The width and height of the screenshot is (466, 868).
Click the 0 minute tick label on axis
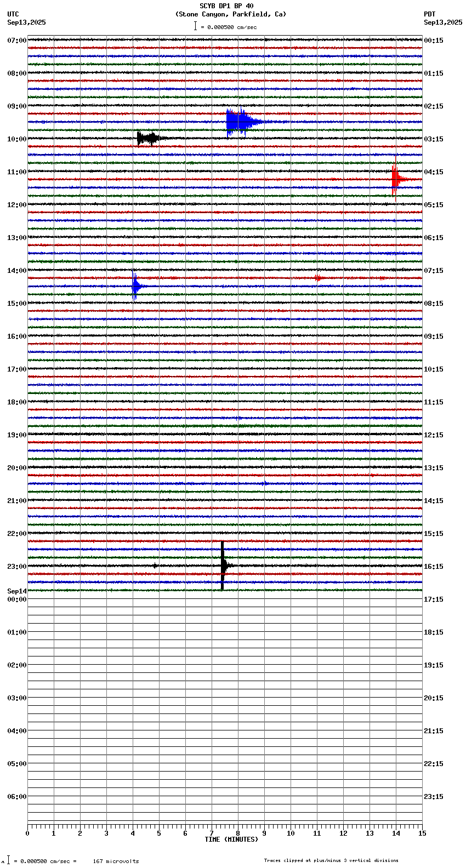click(27, 833)
